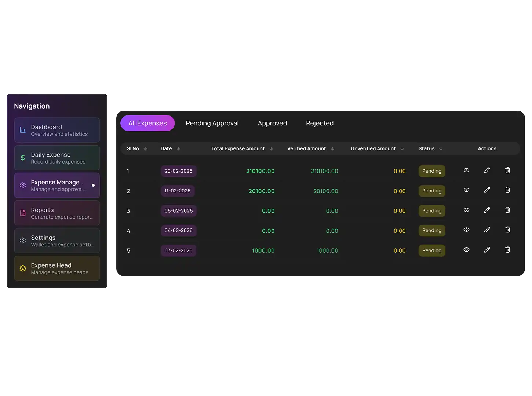Screen dimensions: 532x396
Task: Click the Reports document icon
Action: tap(23, 213)
